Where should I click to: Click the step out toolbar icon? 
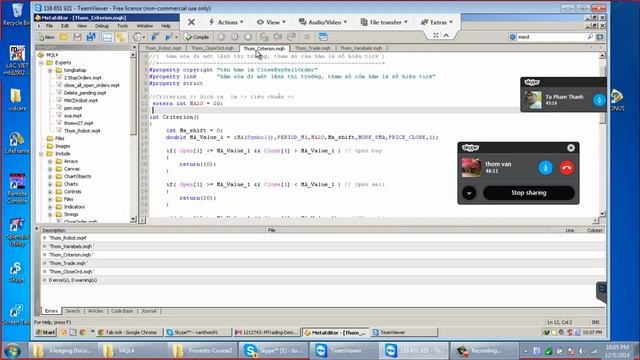pyautogui.click(x=291, y=37)
